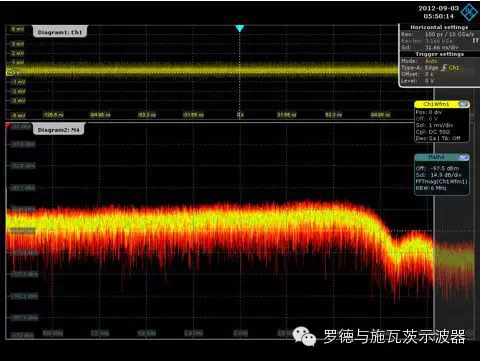This screenshot has width=481, height=361.
Task: Click the Dec:Sa | TA: Off line
Action: tap(438, 138)
